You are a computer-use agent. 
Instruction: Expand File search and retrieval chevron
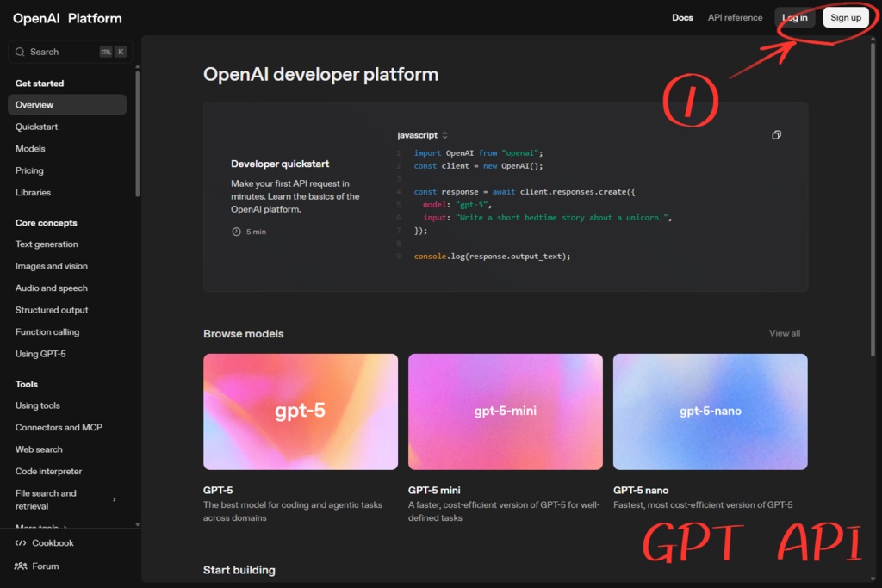pyautogui.click(x=115, y=499)
